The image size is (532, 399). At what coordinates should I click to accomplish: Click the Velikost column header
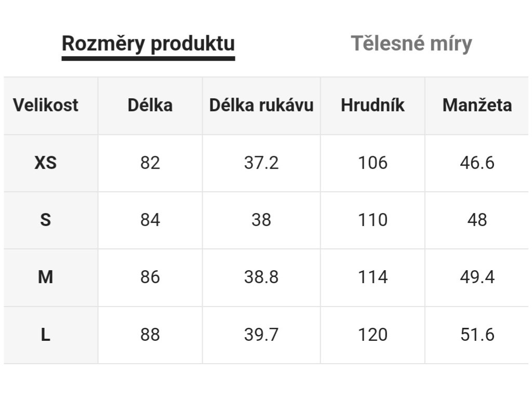[46, 105]
